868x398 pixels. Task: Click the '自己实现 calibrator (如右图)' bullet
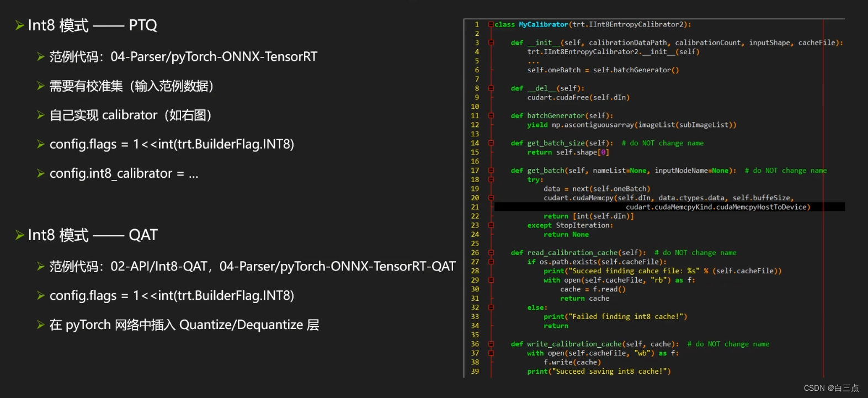coord(131,115)
